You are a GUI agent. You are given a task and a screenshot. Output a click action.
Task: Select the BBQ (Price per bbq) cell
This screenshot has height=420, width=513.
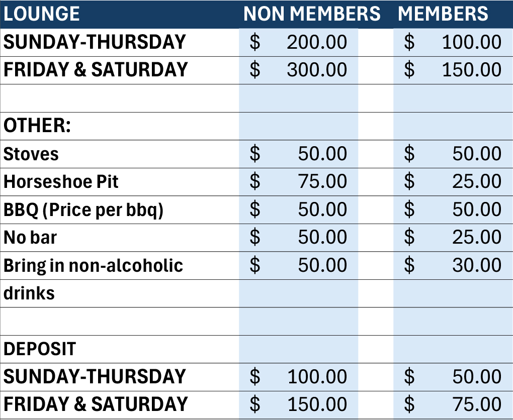[x=119, y=210]
